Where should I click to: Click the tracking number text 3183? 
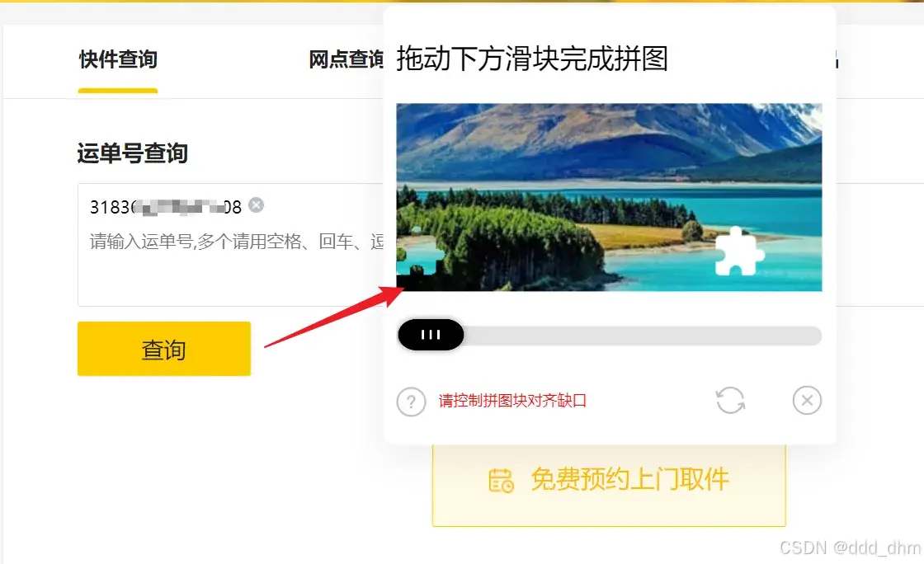click(x=110, y=207)
